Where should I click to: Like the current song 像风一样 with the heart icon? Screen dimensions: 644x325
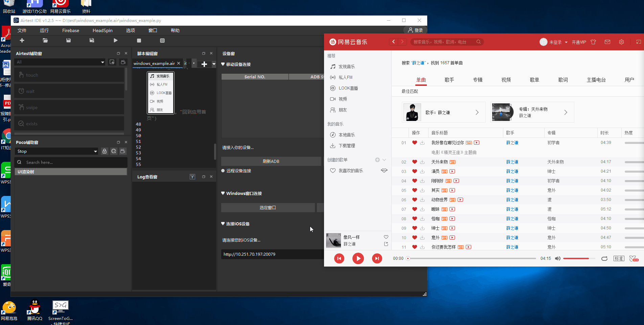coord(386,237)
